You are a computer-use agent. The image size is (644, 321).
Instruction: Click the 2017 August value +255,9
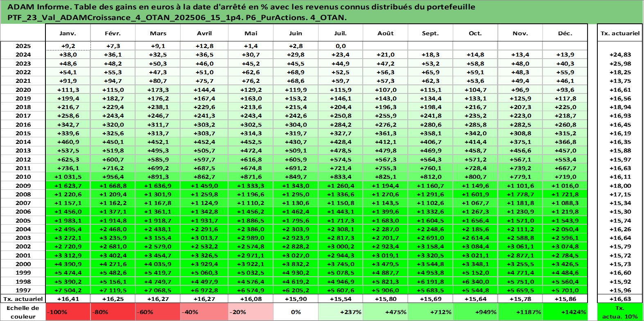(386, 116)
